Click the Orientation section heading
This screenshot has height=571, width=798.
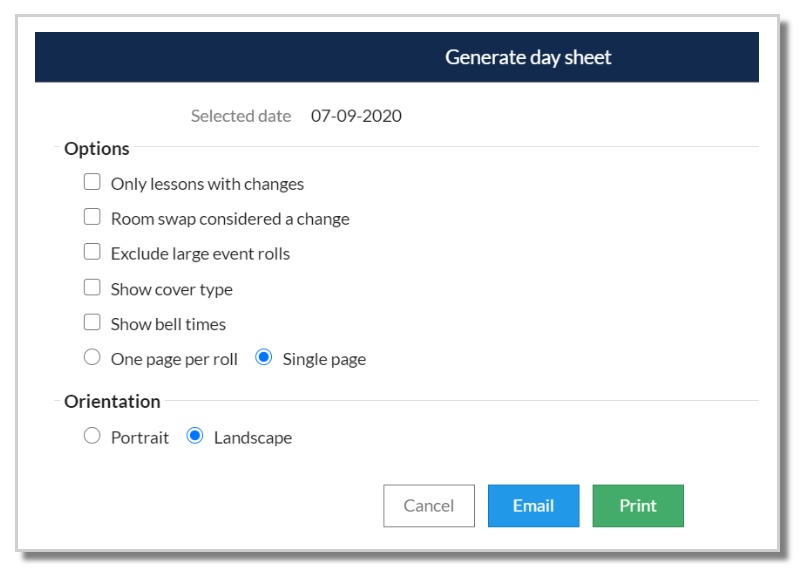112,402
